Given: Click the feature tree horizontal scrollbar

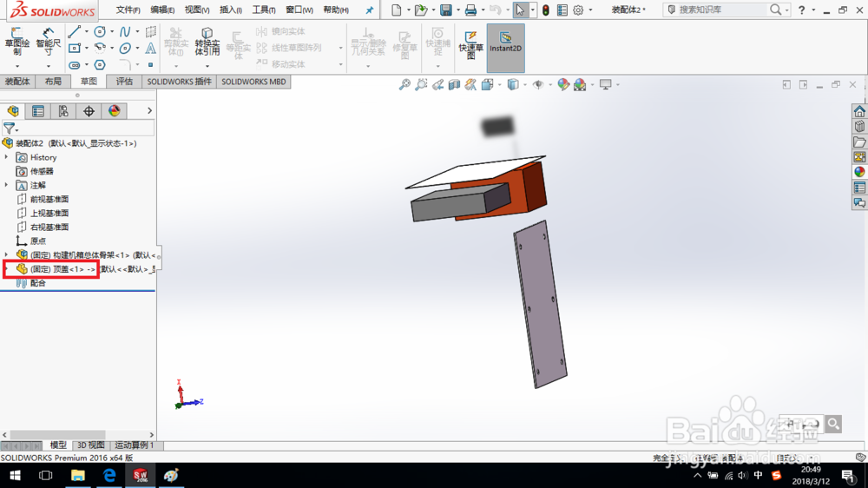Looking at the screenshot, I should 57,435.
